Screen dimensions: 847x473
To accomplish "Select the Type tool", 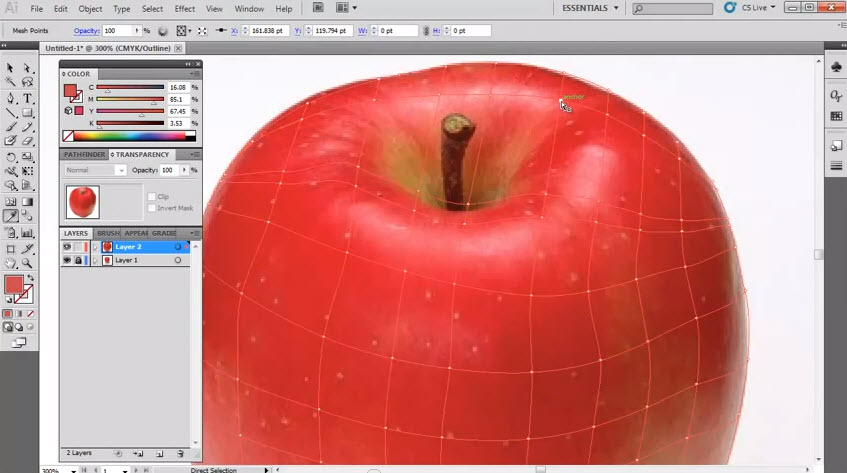I will point(27,98).
